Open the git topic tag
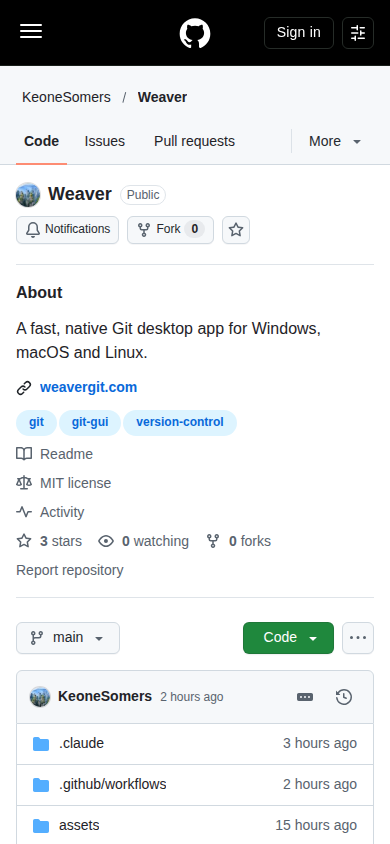The image size is (390, 844). [36, 423]
